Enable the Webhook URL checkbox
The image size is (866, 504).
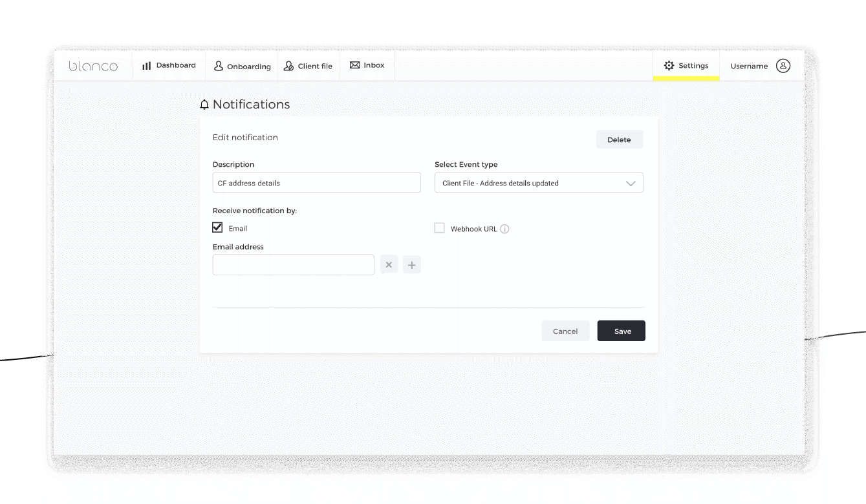(x=440, y=228)
